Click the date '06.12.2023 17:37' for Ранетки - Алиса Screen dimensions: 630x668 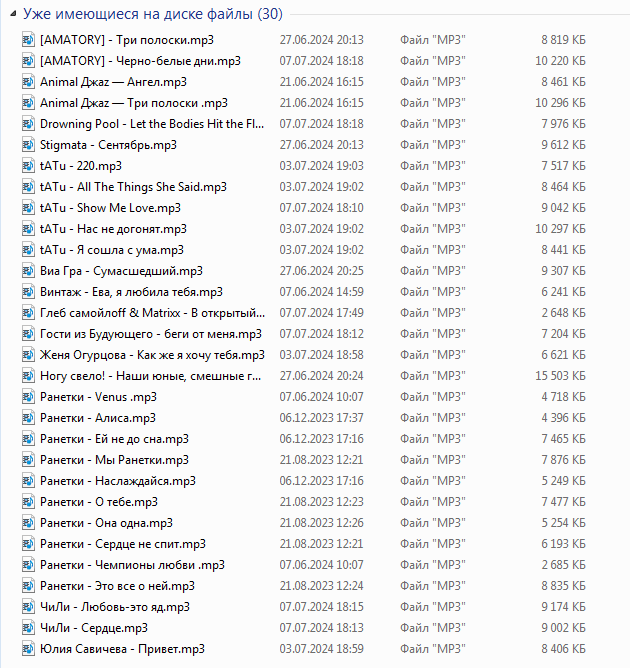pos(322,418)
